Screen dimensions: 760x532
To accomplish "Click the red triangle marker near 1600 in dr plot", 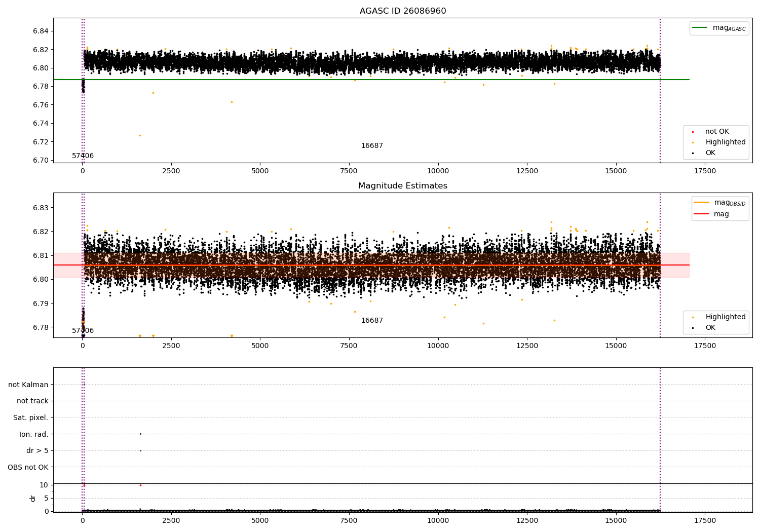I will 140,485.
